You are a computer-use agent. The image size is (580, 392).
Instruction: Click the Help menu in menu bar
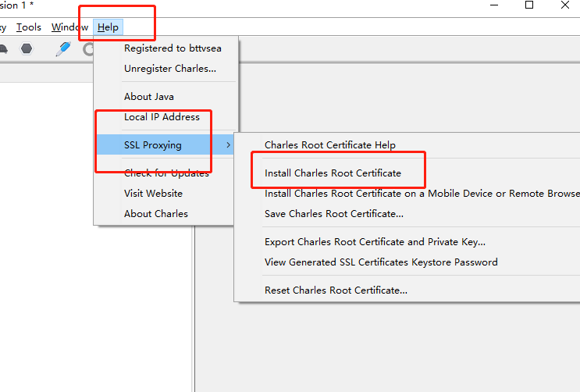(x=108, y=27)
